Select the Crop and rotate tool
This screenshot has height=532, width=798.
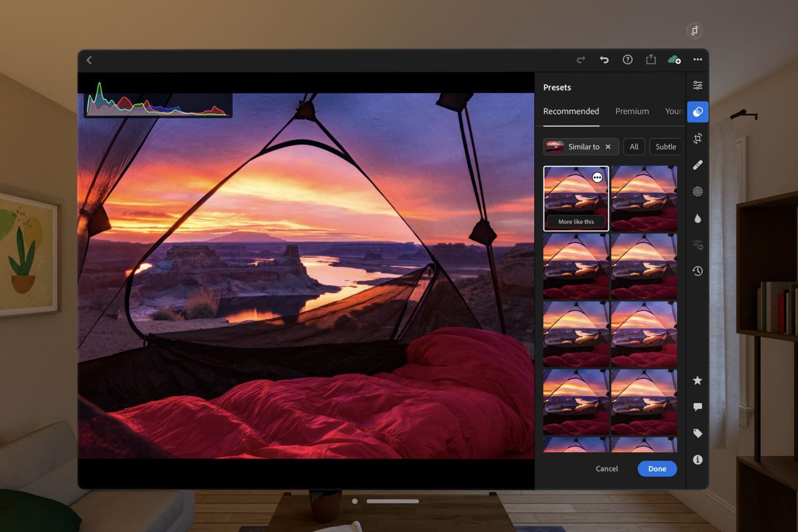click(x=697, y=138)
